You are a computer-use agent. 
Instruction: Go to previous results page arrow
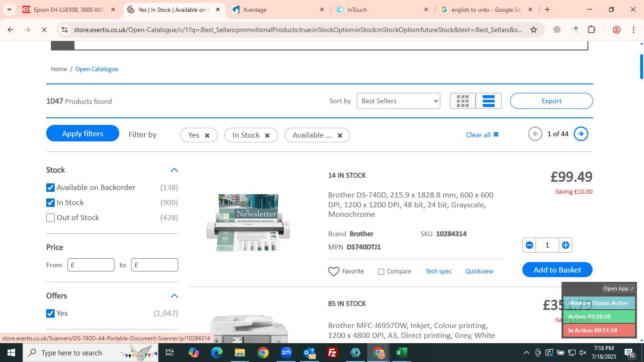[x=535, y=134]
